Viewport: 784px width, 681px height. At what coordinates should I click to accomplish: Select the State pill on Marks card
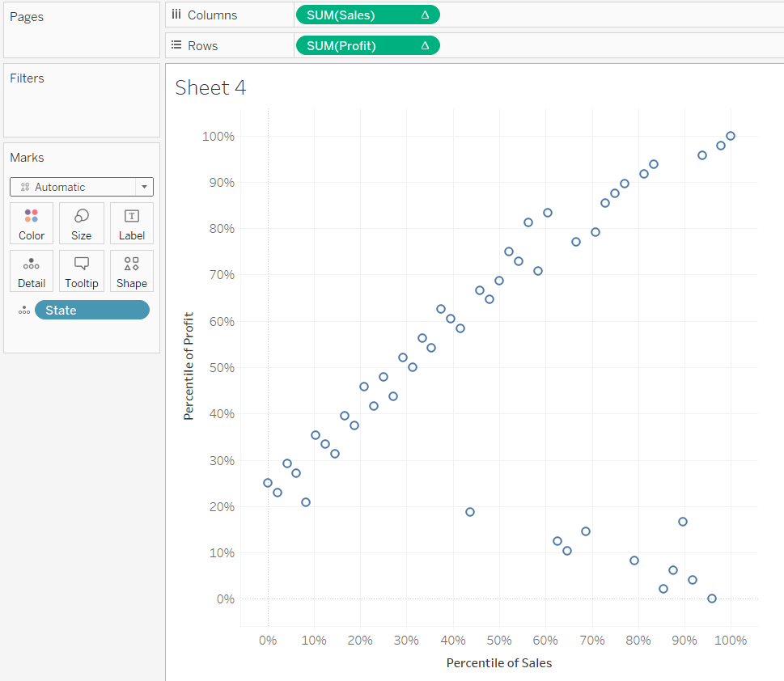pyautogui.click(x=92, y=311)
